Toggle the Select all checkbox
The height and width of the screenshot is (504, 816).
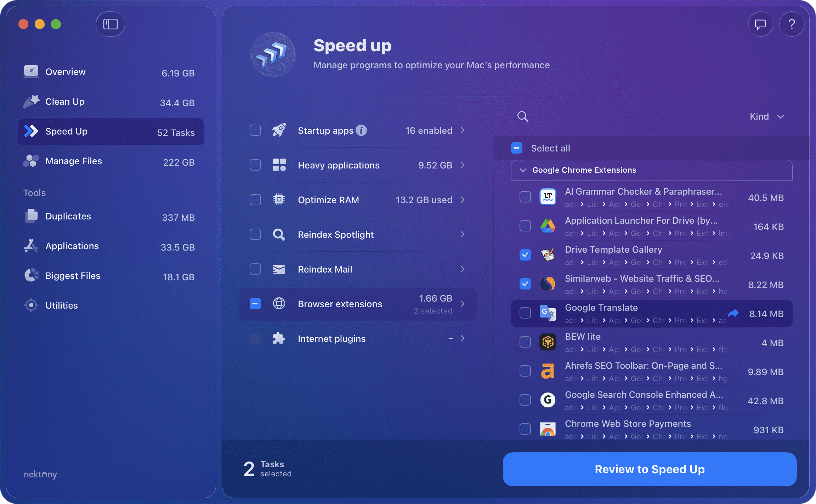(517, 148)
